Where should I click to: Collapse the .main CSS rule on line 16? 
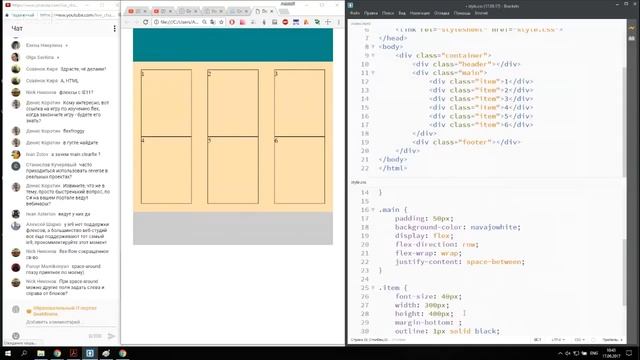click(x=373, y=209)
